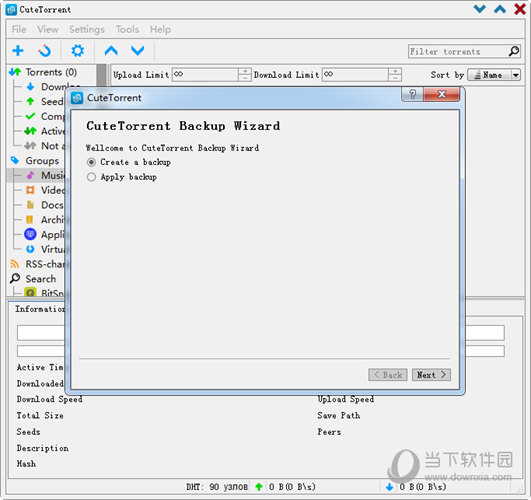This screenshot has width=531, height=500.
Task: Decrease the Upload Limit with the minus stepper
Action: point(245,78)
